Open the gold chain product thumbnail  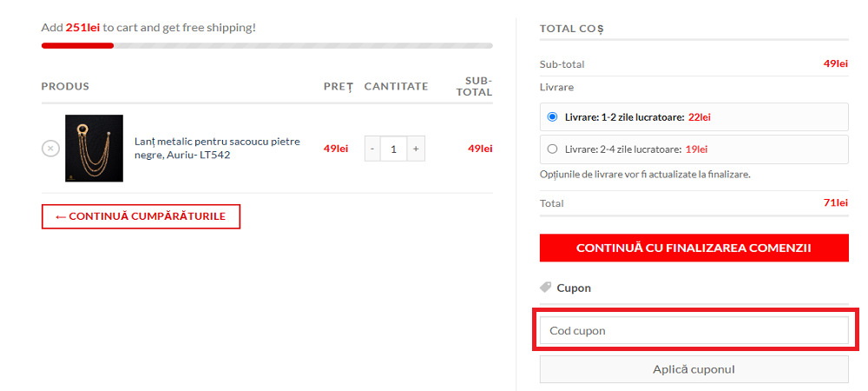[x=94, y=149]
